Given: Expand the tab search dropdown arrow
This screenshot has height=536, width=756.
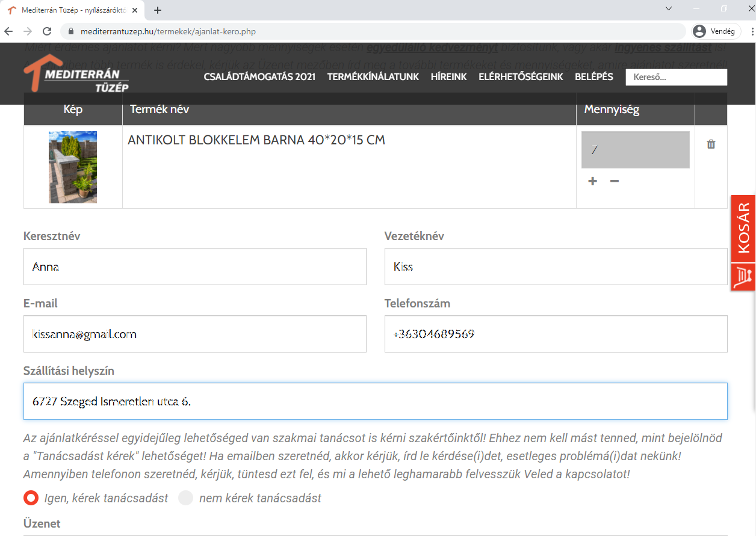Looking at the screenshot, I should [669, 8].
